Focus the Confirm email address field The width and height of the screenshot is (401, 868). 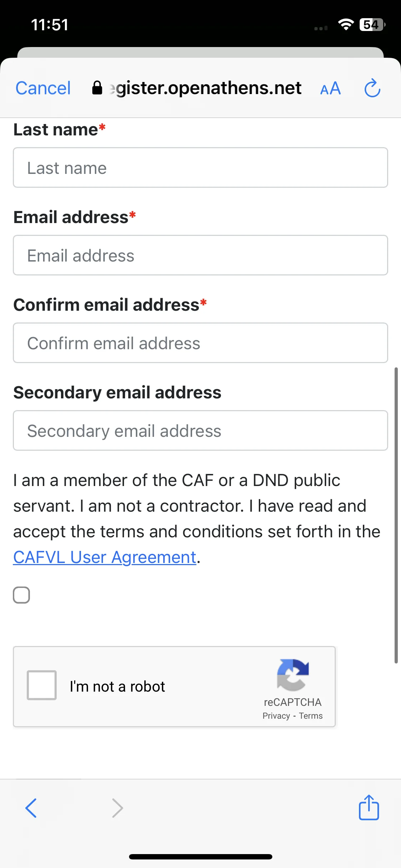pyautogui.click(x=200, y=343)
